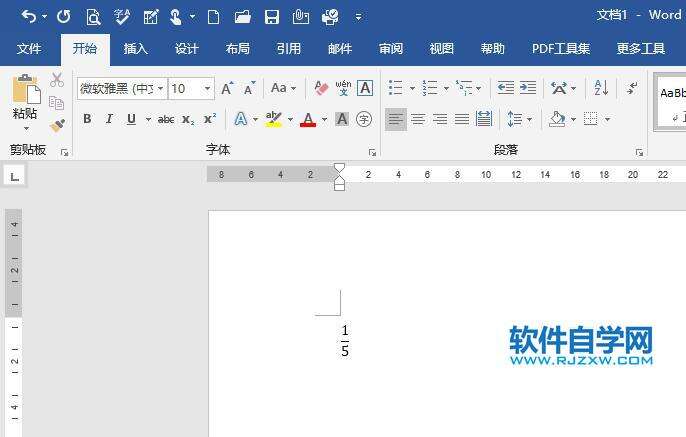Click the 粘贴 paste button
The height and width of the screenshot is (437, 686).
click(x=25, y=98)
